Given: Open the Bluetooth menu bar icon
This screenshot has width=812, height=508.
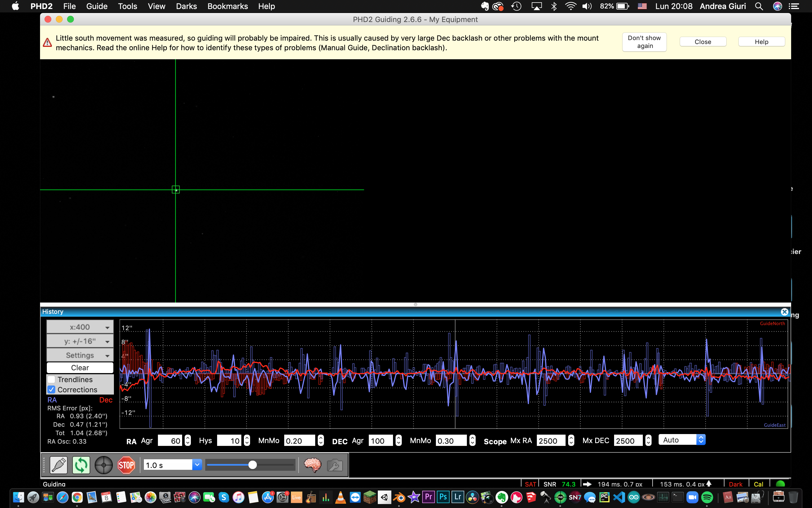Looking at the screenshot, I should [x=554, y=6].
